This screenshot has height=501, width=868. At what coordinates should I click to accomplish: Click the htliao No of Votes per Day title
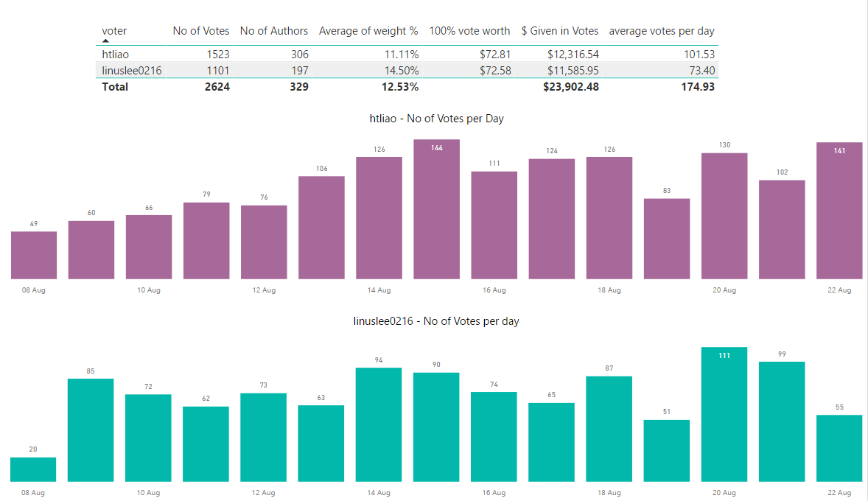436,119
